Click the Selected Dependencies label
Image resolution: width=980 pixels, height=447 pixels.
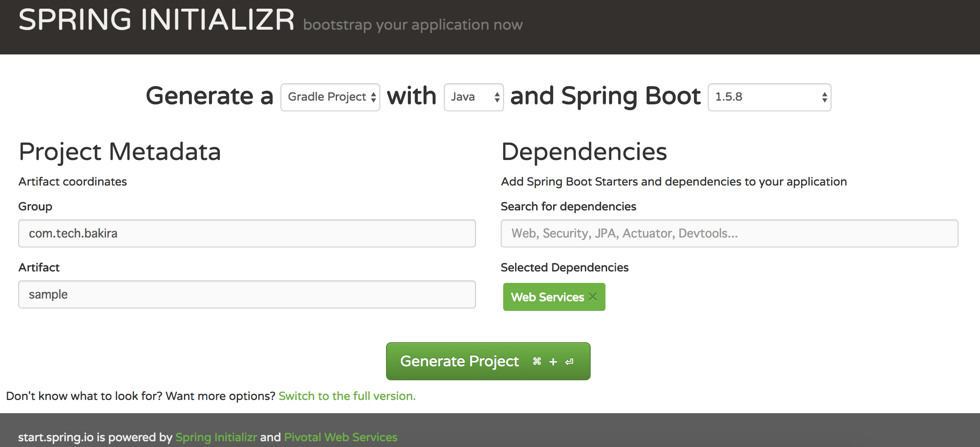pos(565,267)
